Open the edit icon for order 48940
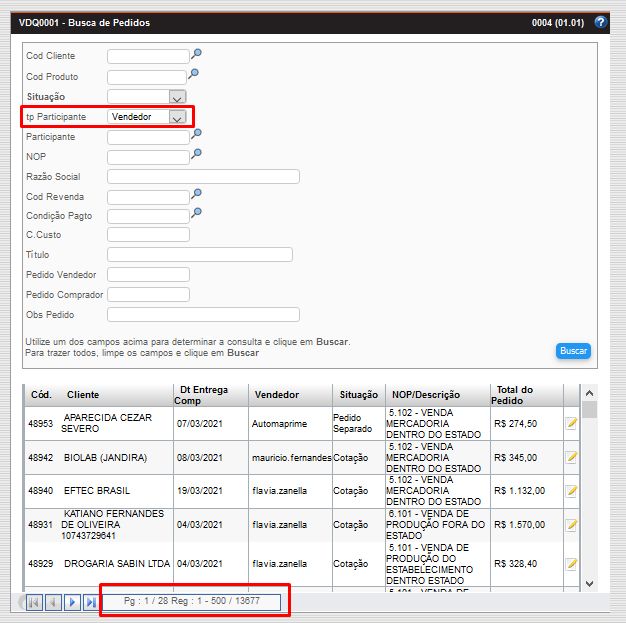The image size is (626, 623). tap(572, 491)
